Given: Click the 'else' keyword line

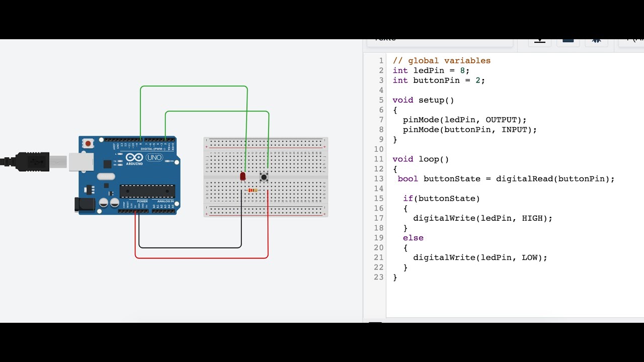Looking at the screenshot, I should pos(413,238).
